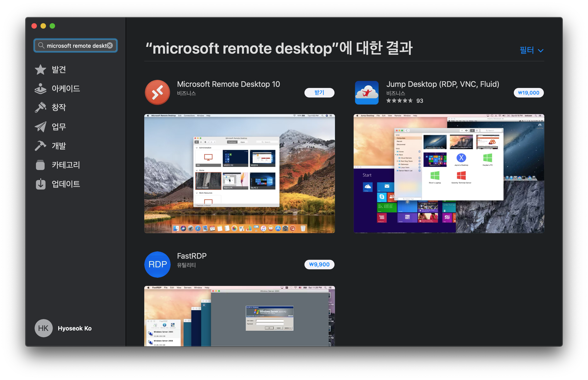Select the Develop hammer icon
This screenshot has width=588, height=380.
[x=40, y=146]
